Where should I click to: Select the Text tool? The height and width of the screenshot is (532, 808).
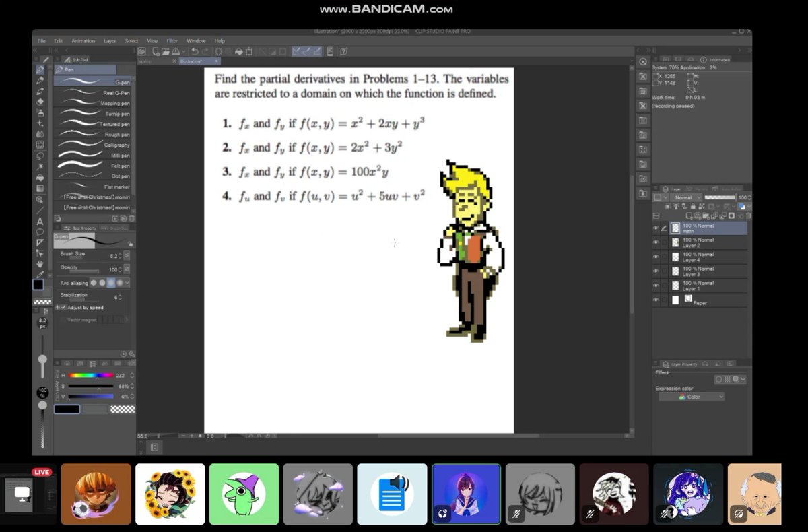click(40, 221)
